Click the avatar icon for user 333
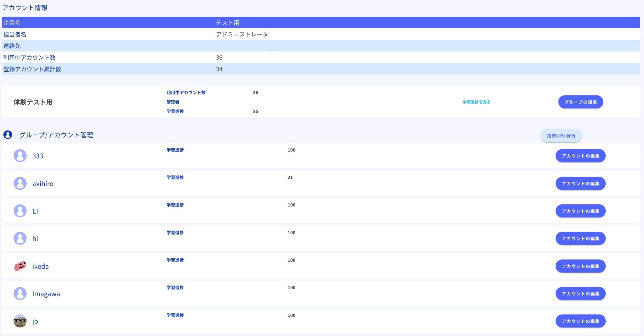The image size is (644, 336). pos(20,156)
